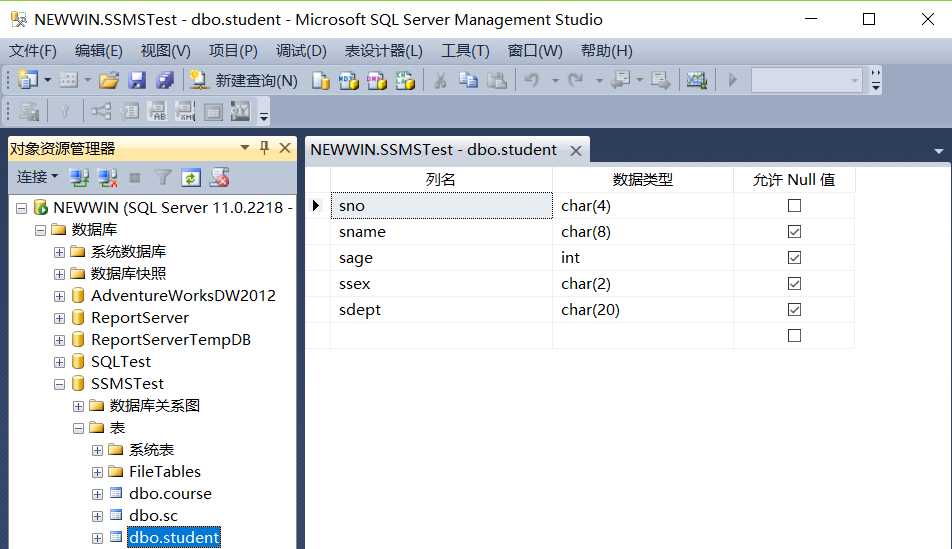This screenshot has width=952, height=549.
Task: Expand the dbo.course table node
Action: (97, 494)
